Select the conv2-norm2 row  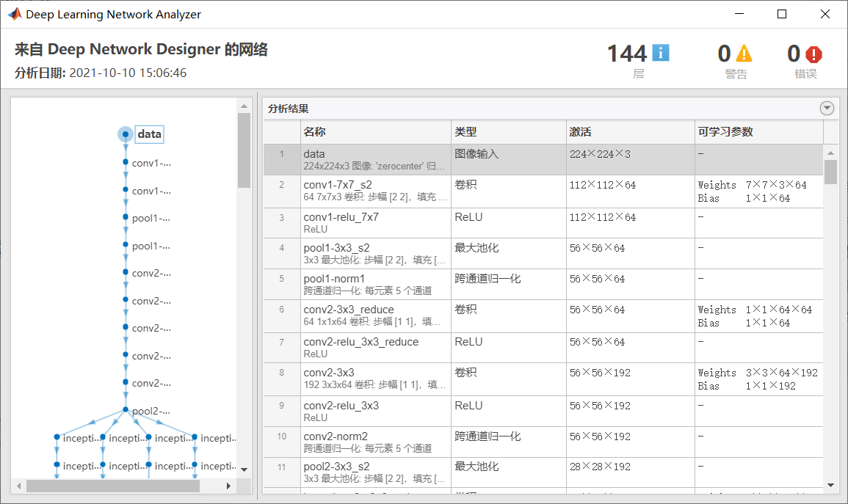tap(543, 442)
